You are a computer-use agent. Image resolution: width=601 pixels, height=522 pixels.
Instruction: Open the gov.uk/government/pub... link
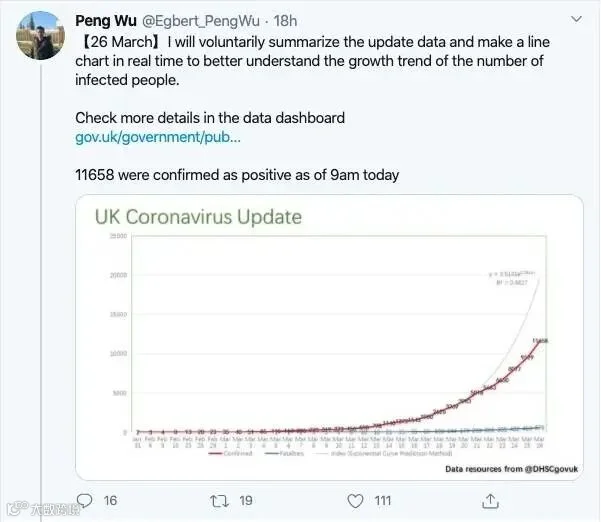(x=158, y=137)
